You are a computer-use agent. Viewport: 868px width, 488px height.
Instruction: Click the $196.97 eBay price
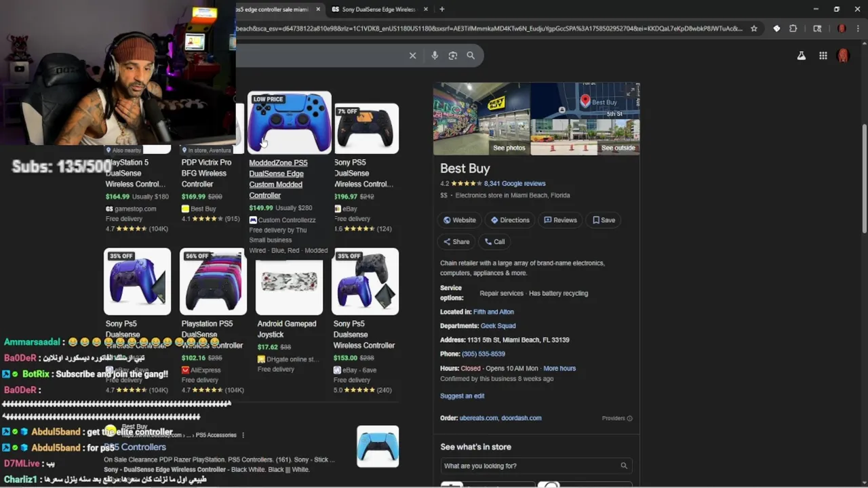pyautogui.click(x=346, y=197)
